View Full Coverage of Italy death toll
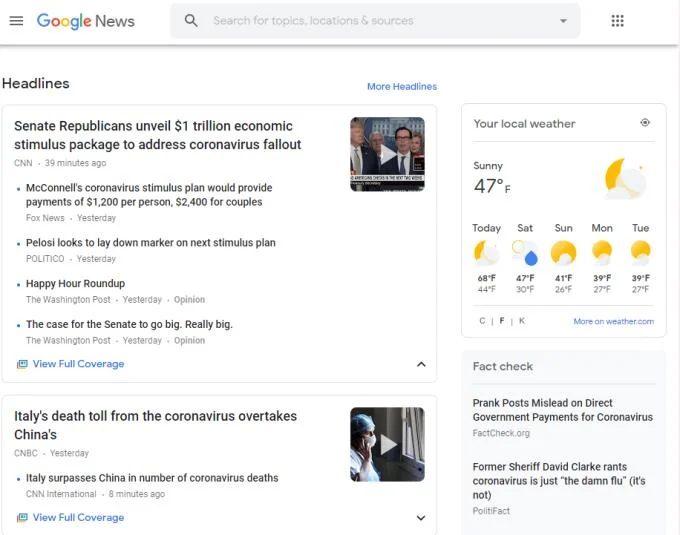Viewport: 680px width, 535px height. [x=78, y=518]
